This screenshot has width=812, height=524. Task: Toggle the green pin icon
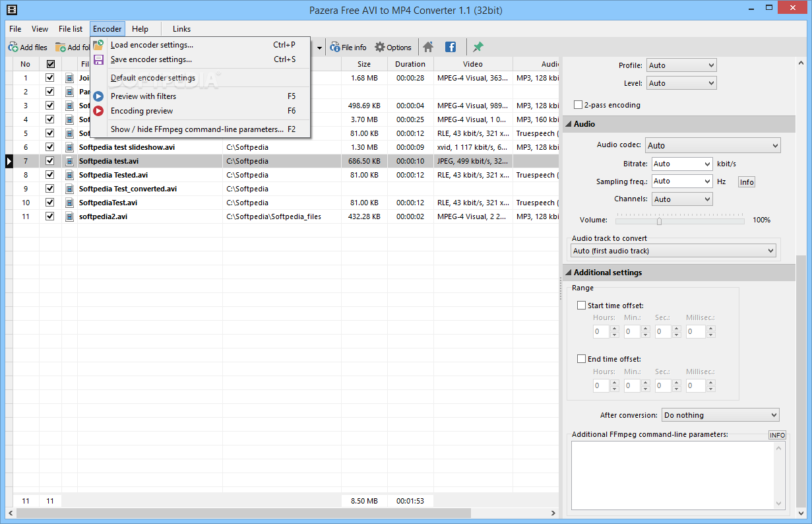478,47
